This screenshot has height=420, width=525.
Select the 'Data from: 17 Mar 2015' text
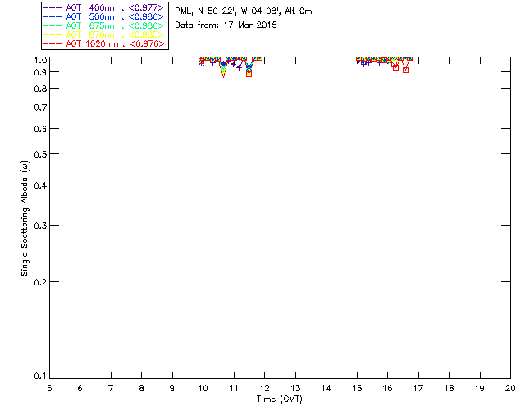226,25
